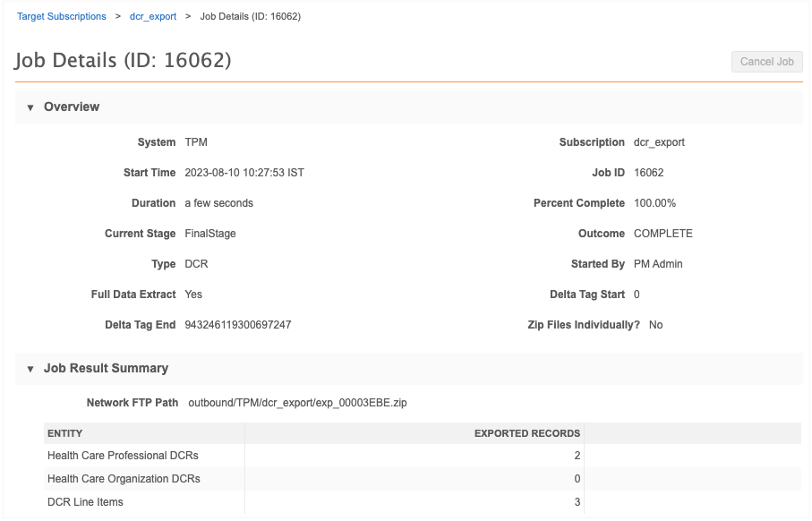Screen dimensions: 812x521
Task: Select the DCR Line Items row
Action: point(86,502)
